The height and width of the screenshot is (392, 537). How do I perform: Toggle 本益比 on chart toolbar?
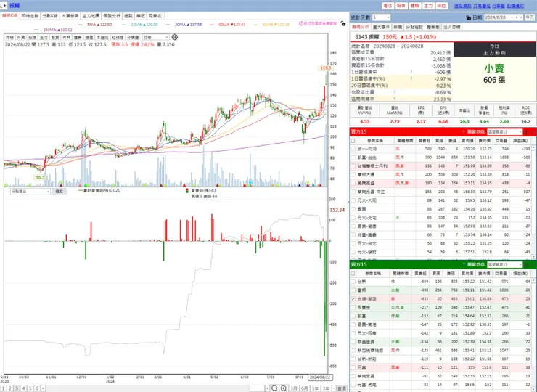pyautogui.click(x=102, y=37)
